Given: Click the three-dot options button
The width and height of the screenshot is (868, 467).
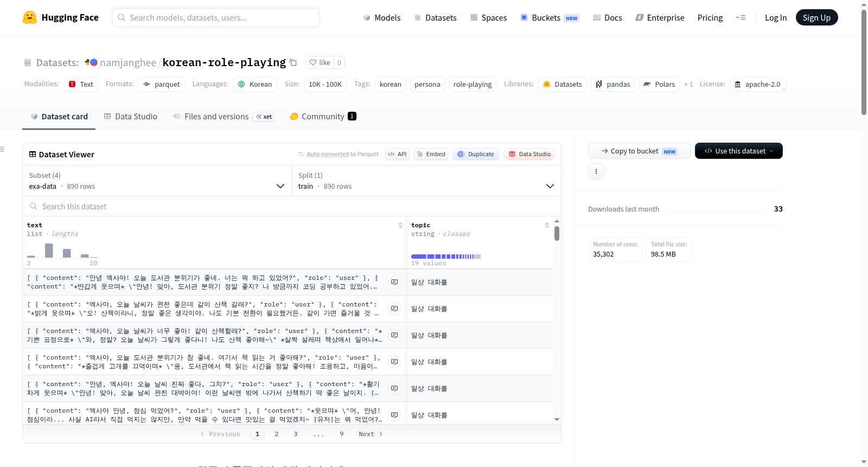Looking at the screenshot, I should click(596, 171).
